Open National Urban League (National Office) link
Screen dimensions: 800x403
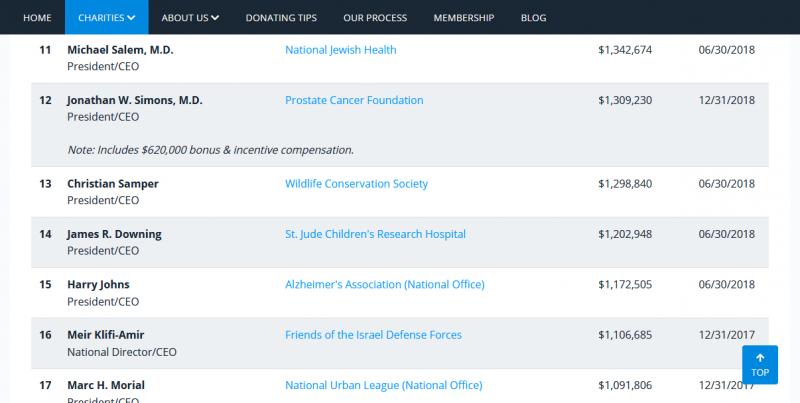384,385
